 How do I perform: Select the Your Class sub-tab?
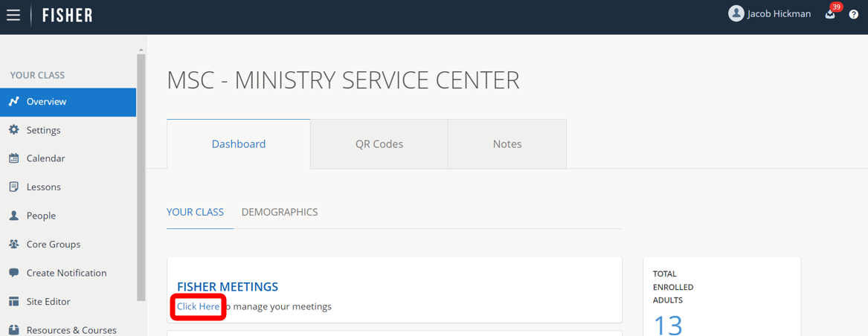(195, 212)
